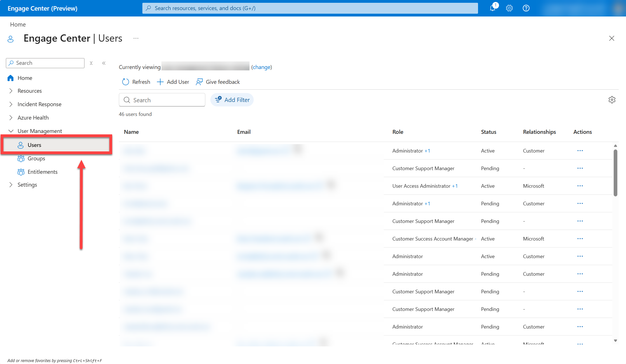Click the Home icon in sidebar

[x=11, y=78]
